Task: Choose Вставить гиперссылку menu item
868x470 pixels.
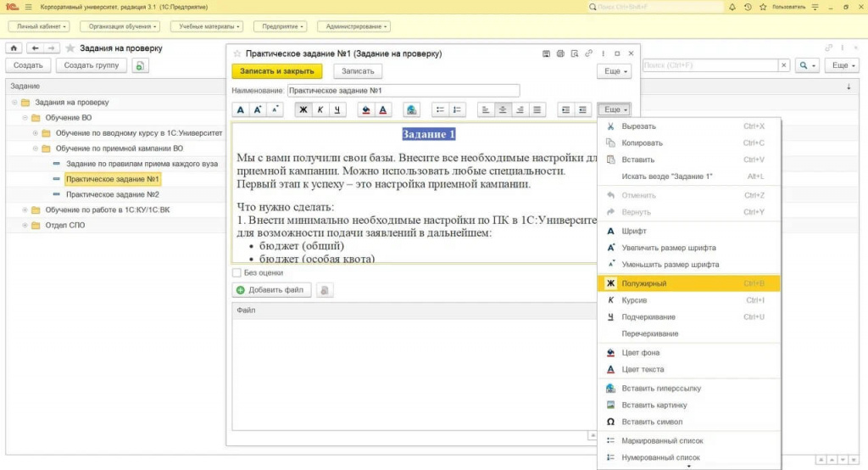Action: 689,389
